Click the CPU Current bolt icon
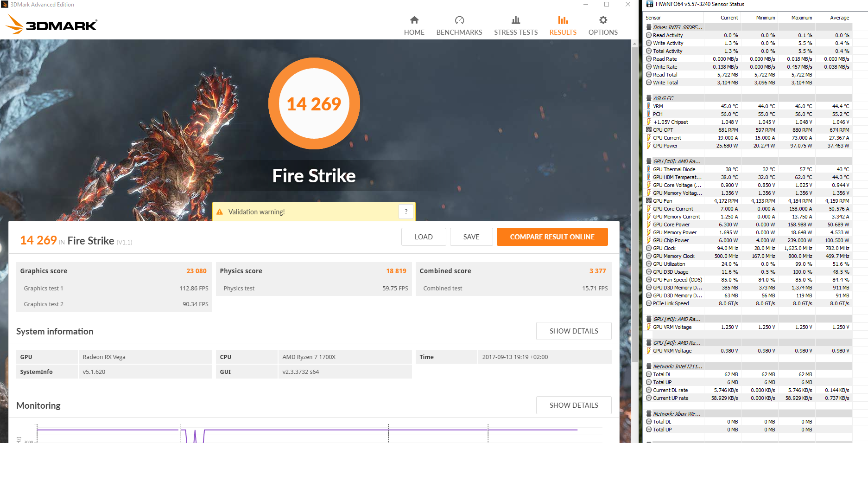The width and height of the screenshot is (868, 501). click(x=649, y=138)
